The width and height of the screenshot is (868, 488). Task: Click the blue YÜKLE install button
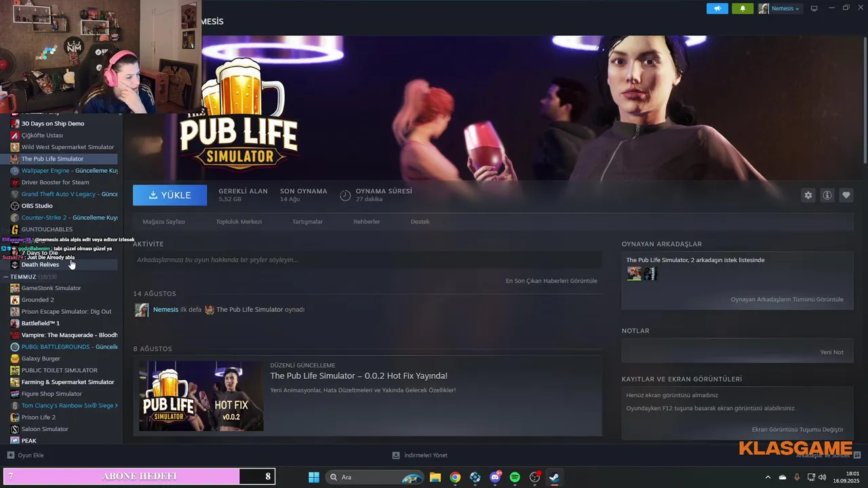pos(170,195)
